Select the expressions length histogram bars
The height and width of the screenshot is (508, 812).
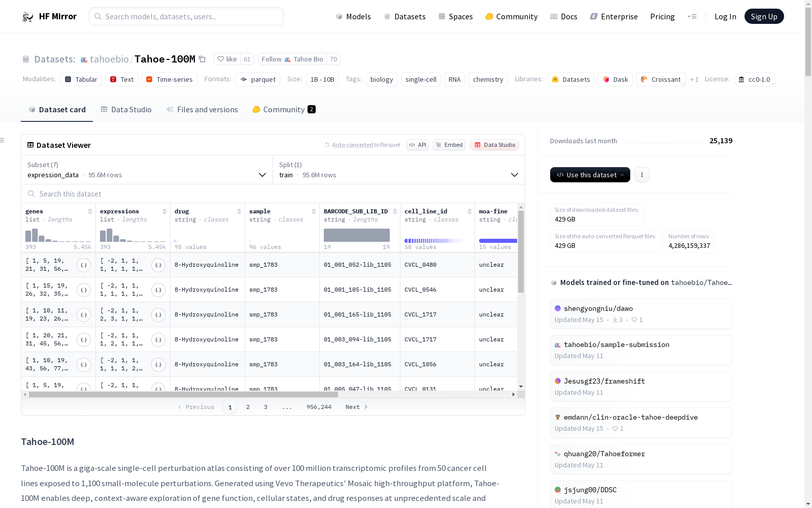click(x=133, y=235)
